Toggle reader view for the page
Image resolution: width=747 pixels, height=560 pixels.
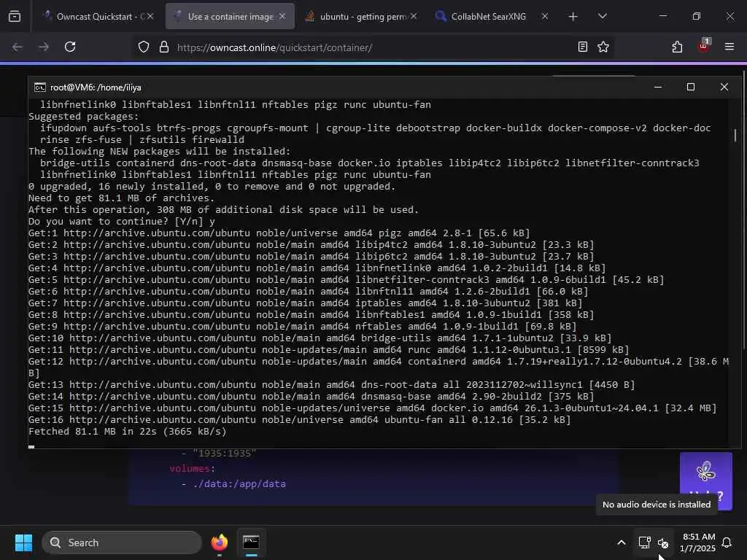582,47
